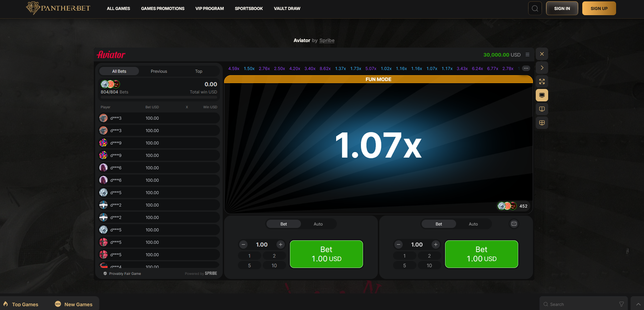Click the Sign Up button
This screenshot has width=644, height=310.
(x=599, y=9)
